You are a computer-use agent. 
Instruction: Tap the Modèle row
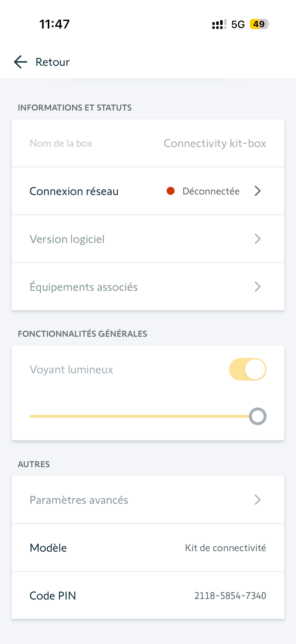click(148, 548)
